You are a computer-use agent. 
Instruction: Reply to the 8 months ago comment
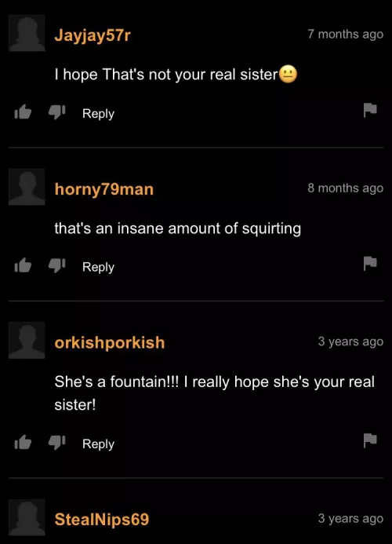pos(98,267)
